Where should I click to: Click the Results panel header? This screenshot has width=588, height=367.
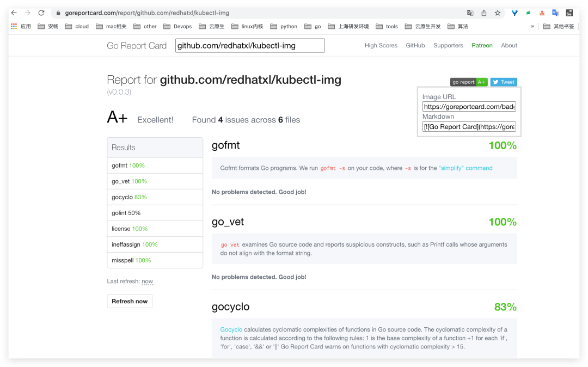(155, 148)
